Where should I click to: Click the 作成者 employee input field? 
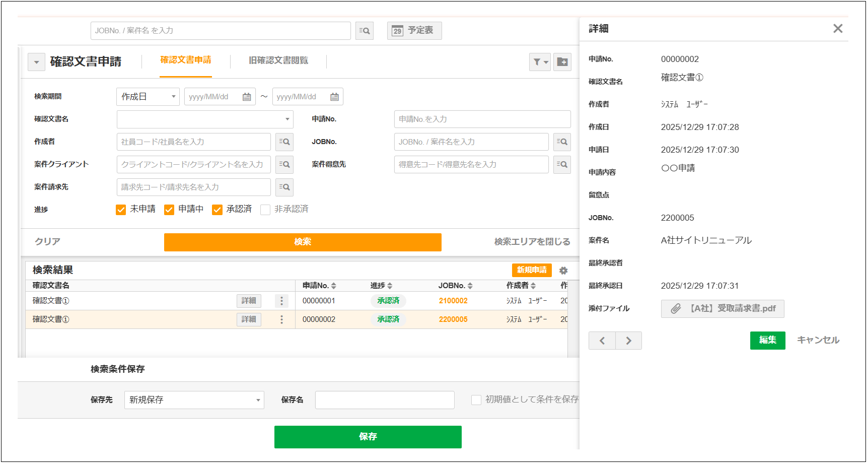(x=194, y=142)
